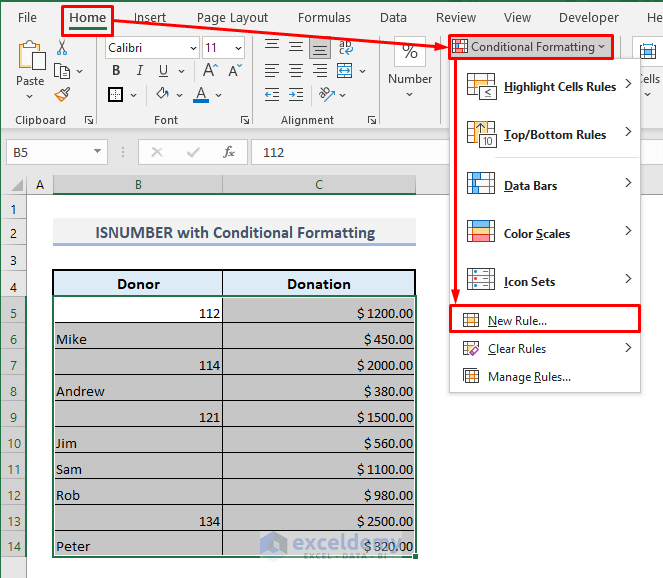Click the Orientation text rotate icon
This screenshot has width=663, height=578.
point(327,94)
